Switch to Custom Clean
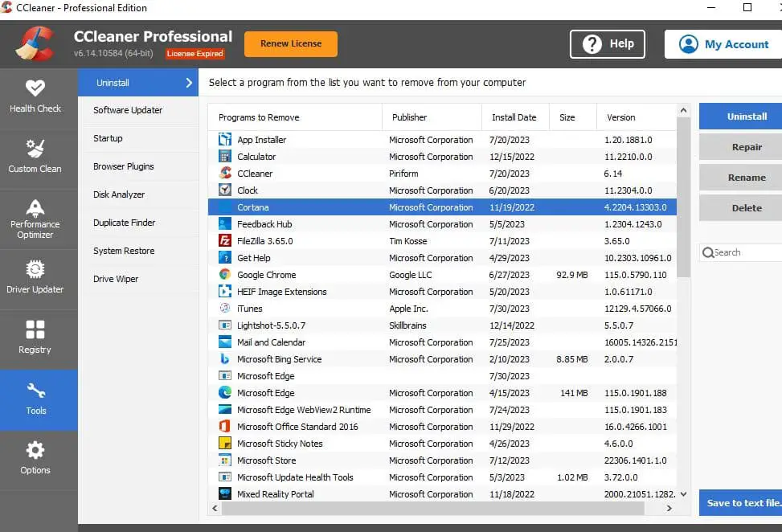The image size is (782, 532). pyautogui.click(x=35, y=157)
